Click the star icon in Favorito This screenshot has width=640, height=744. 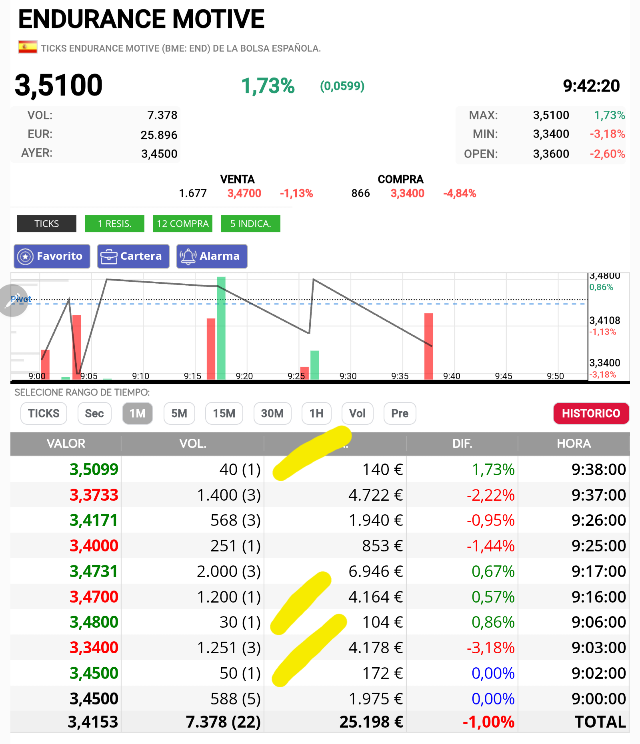tap(25, 256)
